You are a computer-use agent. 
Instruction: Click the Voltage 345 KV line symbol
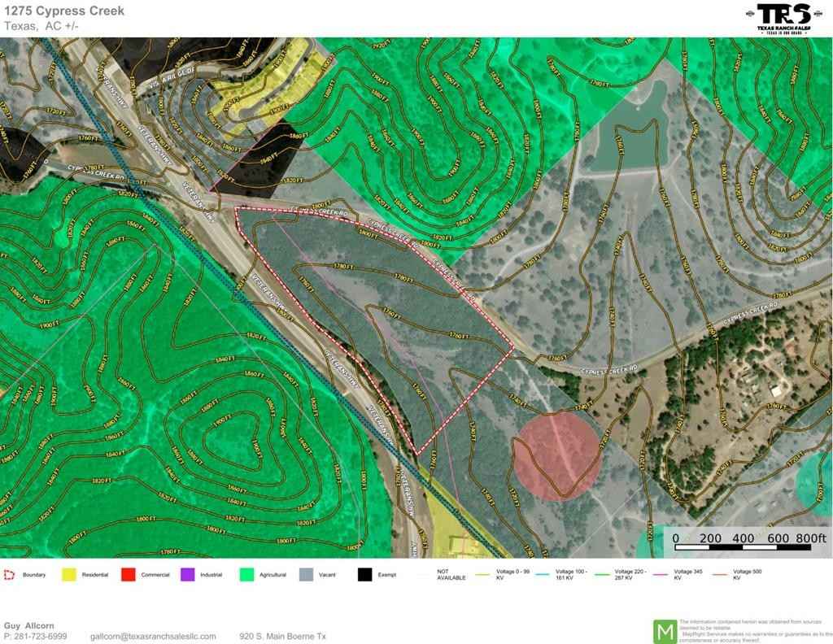[661, 575]
